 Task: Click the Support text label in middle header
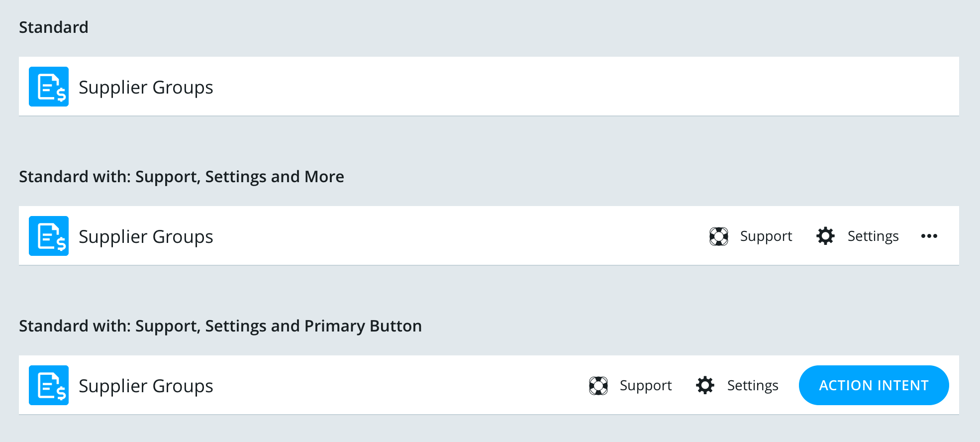766,236
